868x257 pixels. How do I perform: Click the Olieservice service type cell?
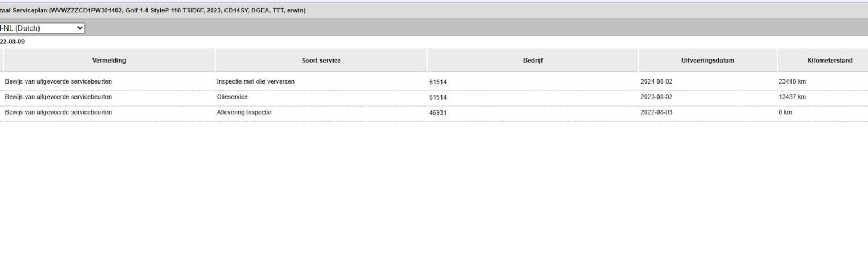click(x=232, y=97)
